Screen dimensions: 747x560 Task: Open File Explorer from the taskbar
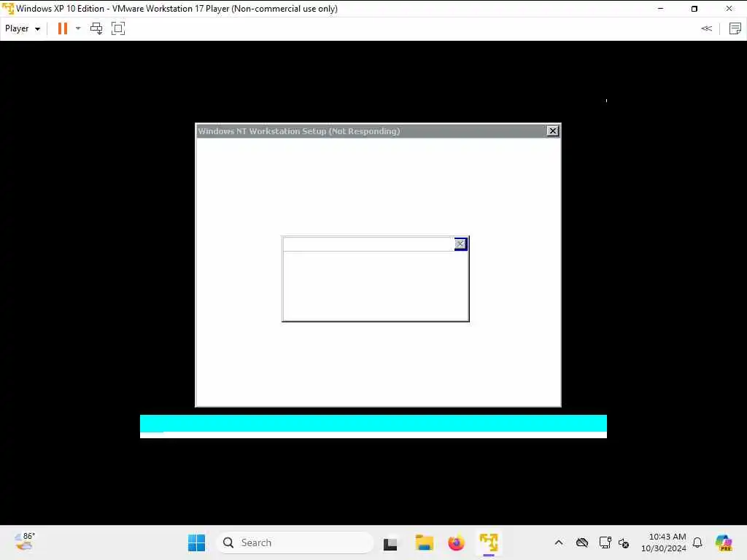pyautogui.click(x=424, y=542)
